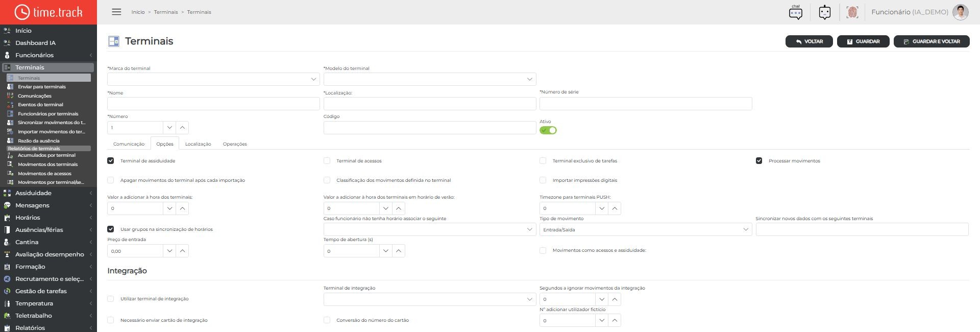The width and height of the screenshot is (980, 332).
Task: Expand the Funcionários sidebar menu
Action: [48, 55]
